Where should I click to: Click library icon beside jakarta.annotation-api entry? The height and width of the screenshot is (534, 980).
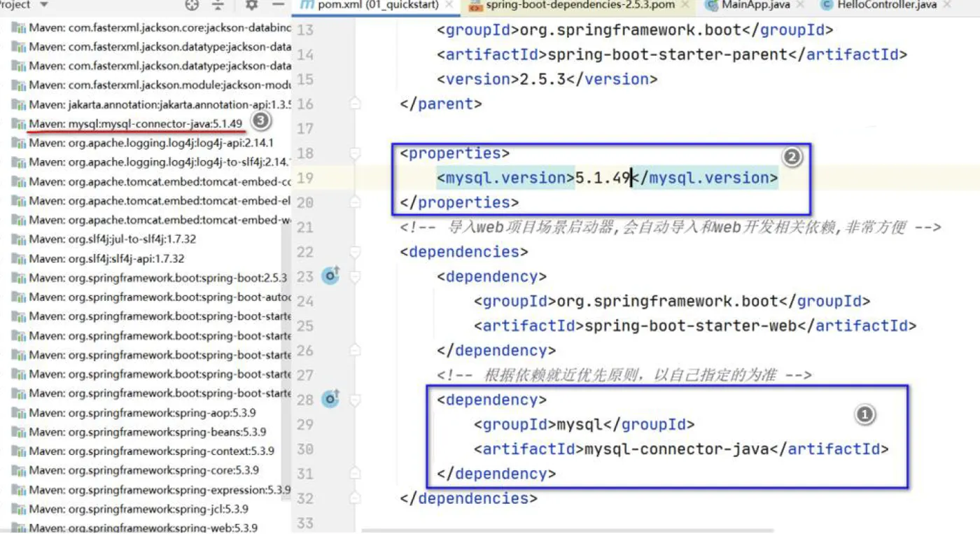(x=18, y=105)
